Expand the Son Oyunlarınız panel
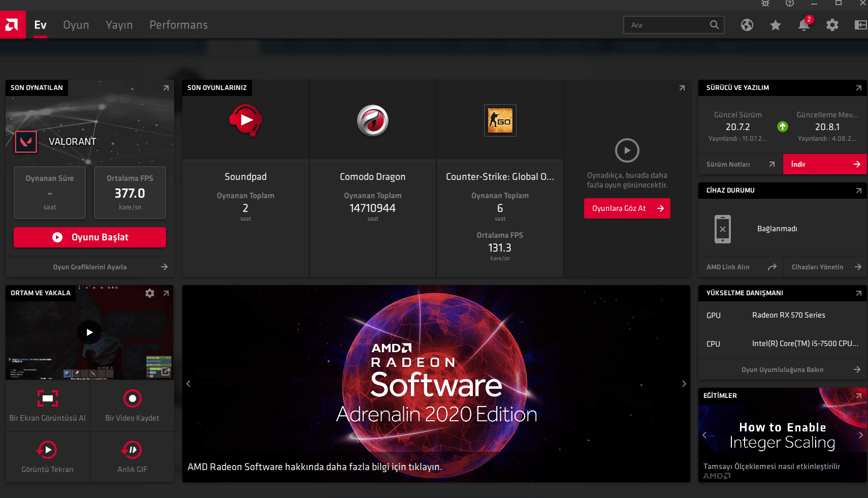868x498 pixels. tap(682, 88)
